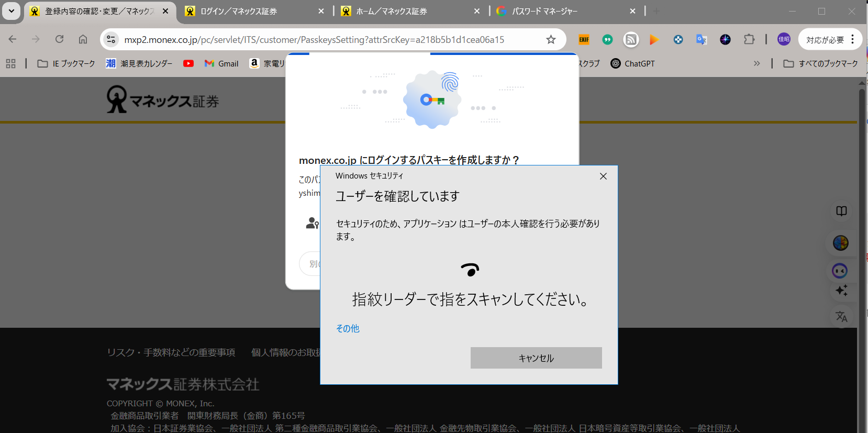Expand hidden bookmarks with the double chevron
868x433 pixels.
coord(756,63)
